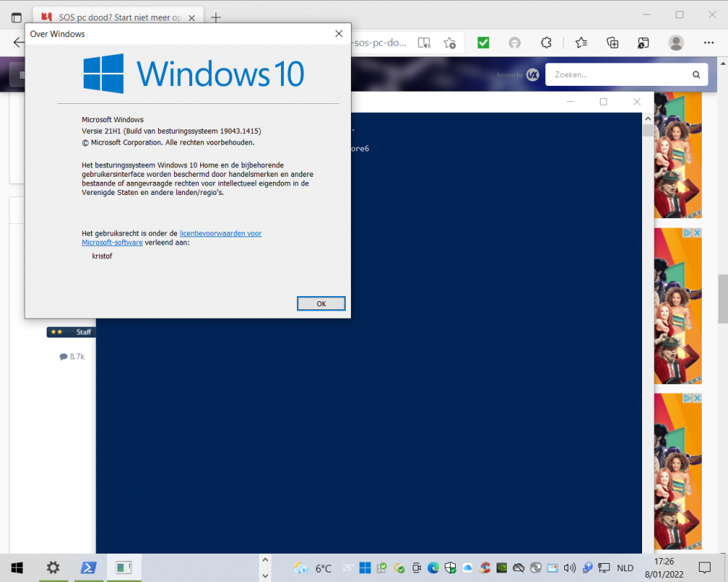Click taskbar toolbar down chevron
This screenshot has height=582, width=728.
[x=265, y=575]
